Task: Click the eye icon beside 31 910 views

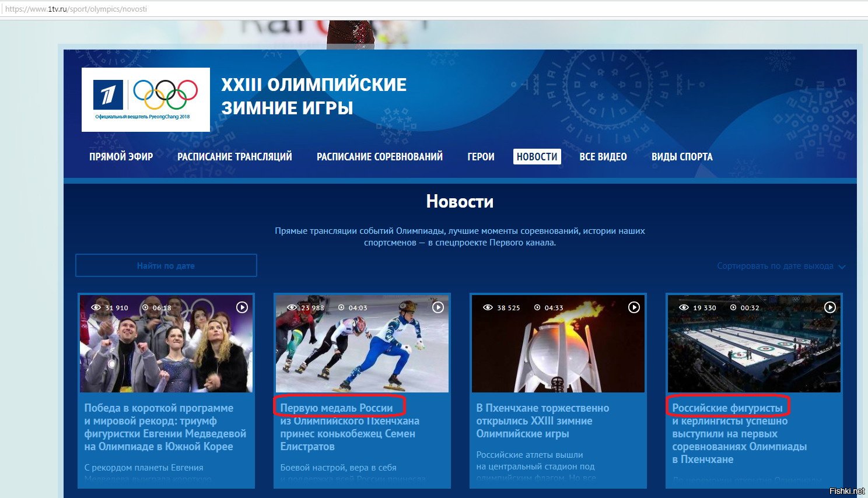Action: point(96,307)
